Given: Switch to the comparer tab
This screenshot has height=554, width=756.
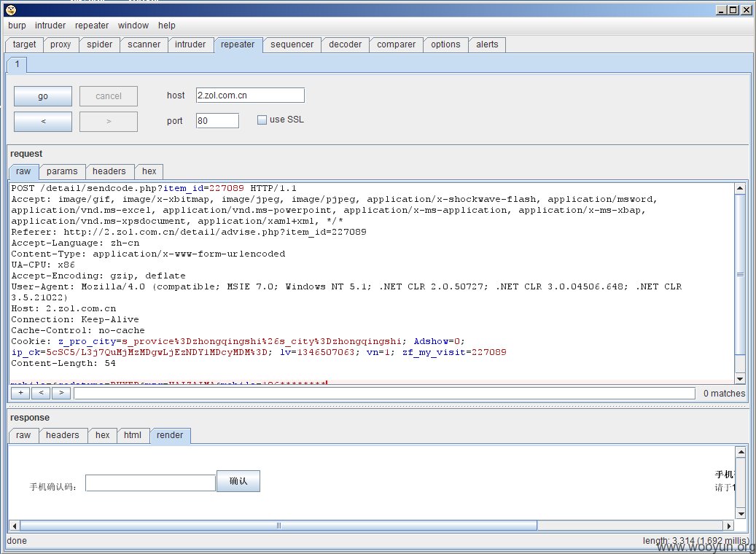Looking at the screenshot, I should (x=397, y=44).
